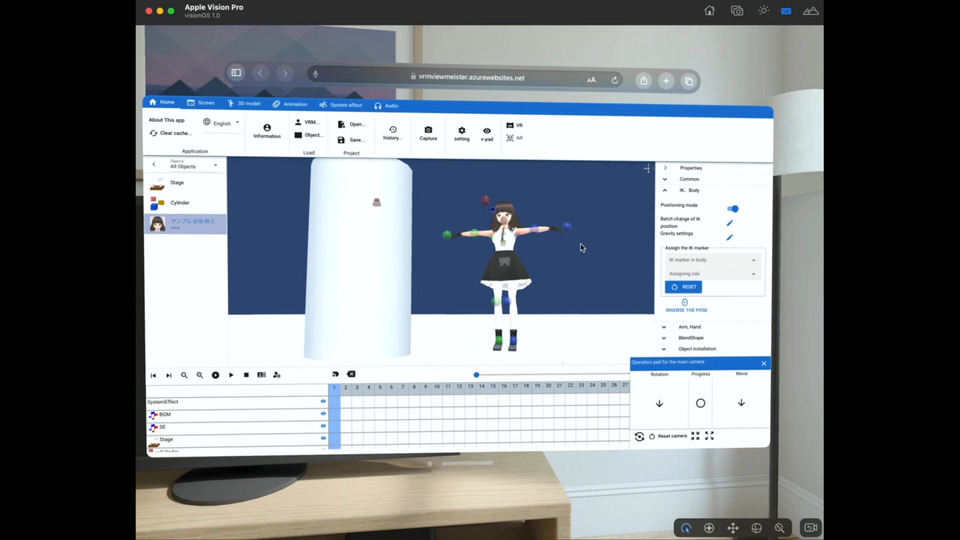Switch to the Audio tab
Image resolution: width=960 pixels, height=540 pixels.
tap(386, 105)
